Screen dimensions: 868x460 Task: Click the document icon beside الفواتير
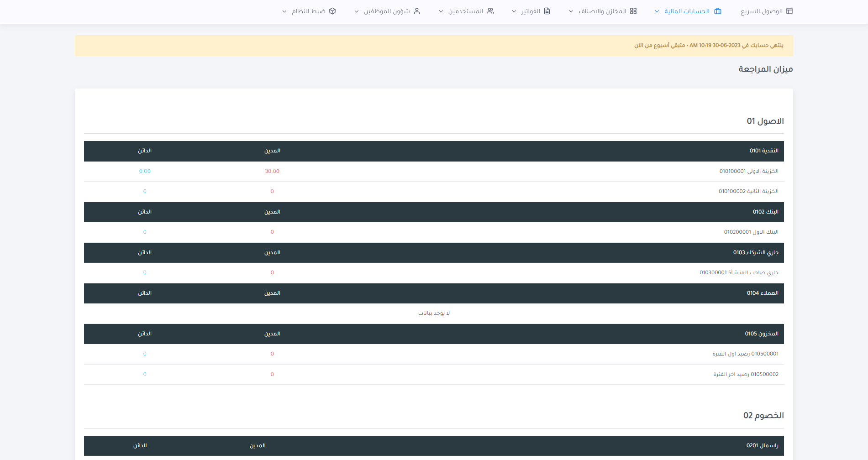click(547, 11)
